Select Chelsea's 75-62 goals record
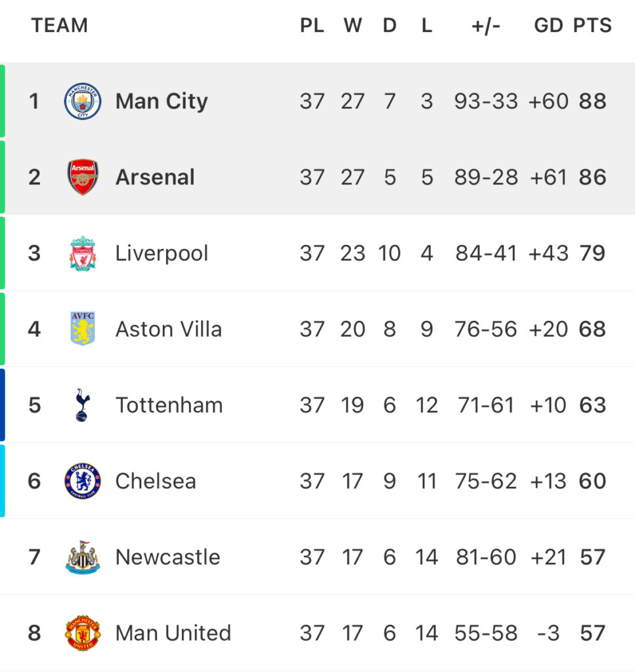Image resolution: width=635 pixels, height=672 pixels. (x=486, y=481)
